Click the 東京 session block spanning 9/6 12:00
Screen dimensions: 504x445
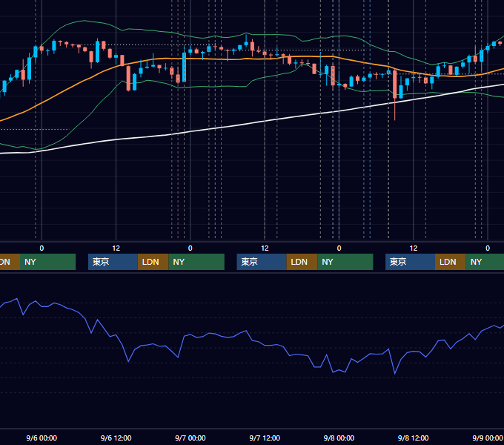pos(113,262)
